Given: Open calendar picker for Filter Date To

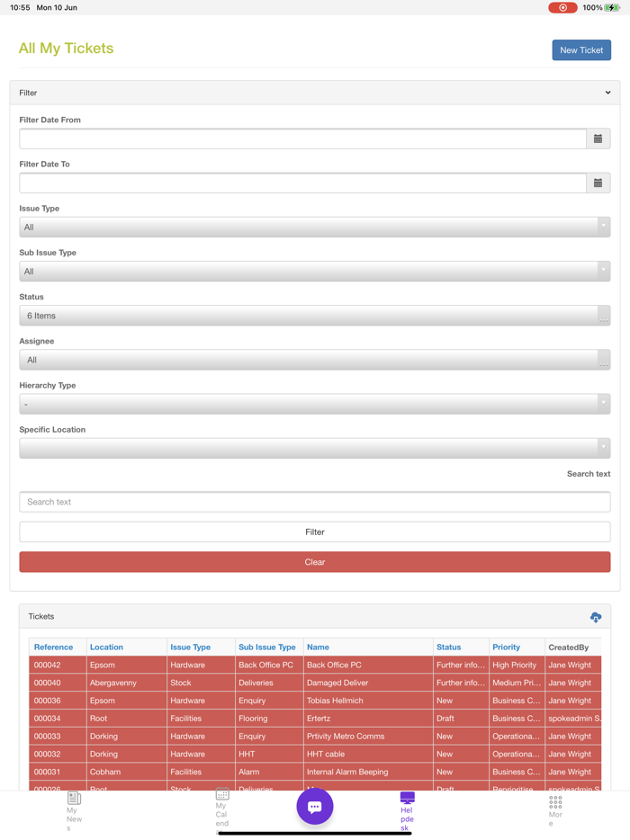Looking at the screenshot, I should coord(598,183).
